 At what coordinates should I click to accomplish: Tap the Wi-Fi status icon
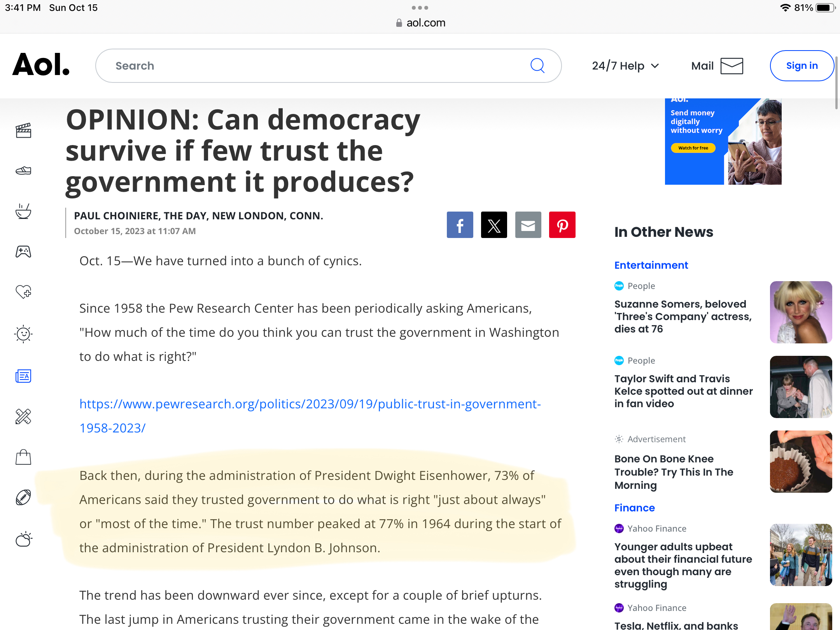786,8
